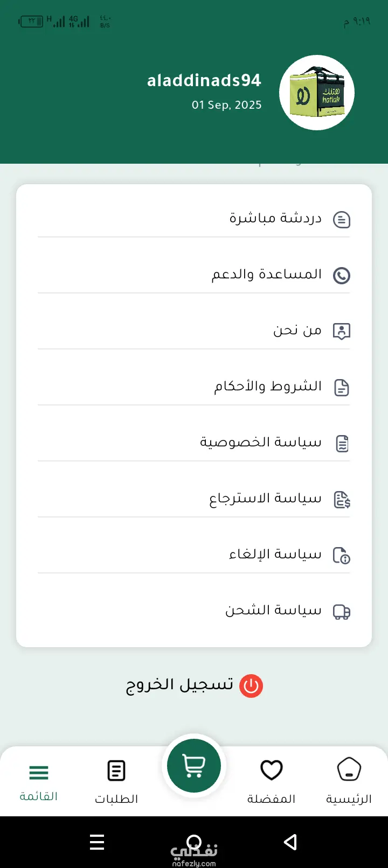Tap the shipping policy truck icon

[x=342, y=612]
